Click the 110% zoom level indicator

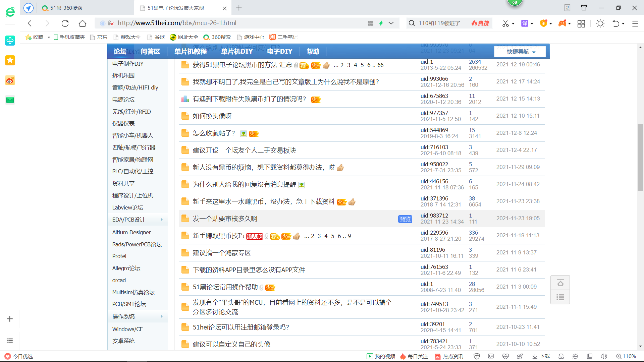(626, 356)
